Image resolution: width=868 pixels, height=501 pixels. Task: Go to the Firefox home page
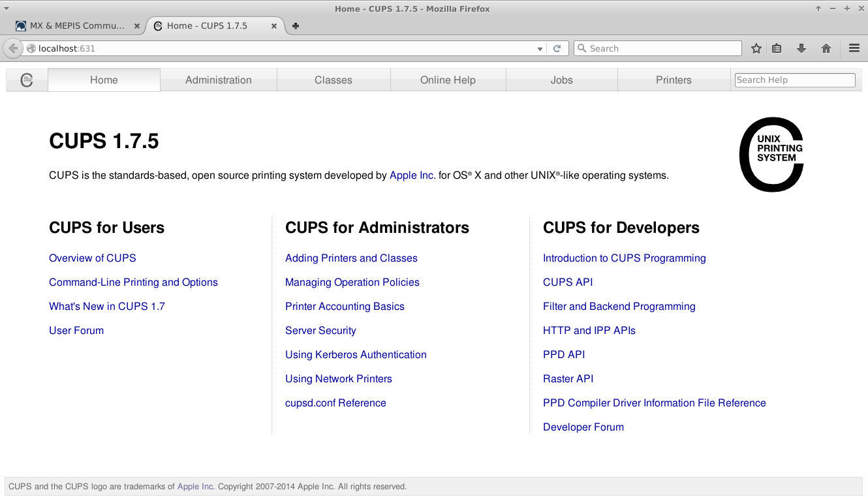pyautogui.click(x=826, y=48)
